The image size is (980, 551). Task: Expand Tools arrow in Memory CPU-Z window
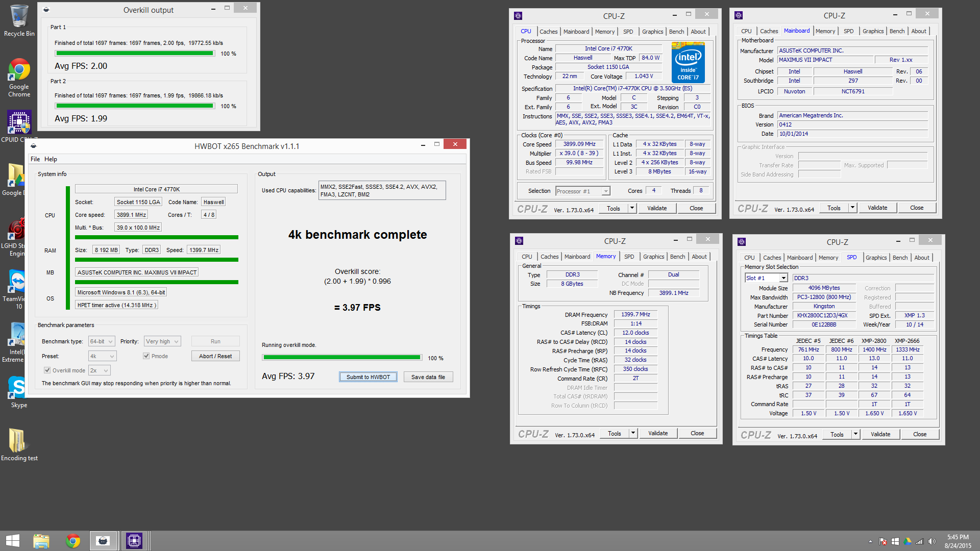coord(633,433)
